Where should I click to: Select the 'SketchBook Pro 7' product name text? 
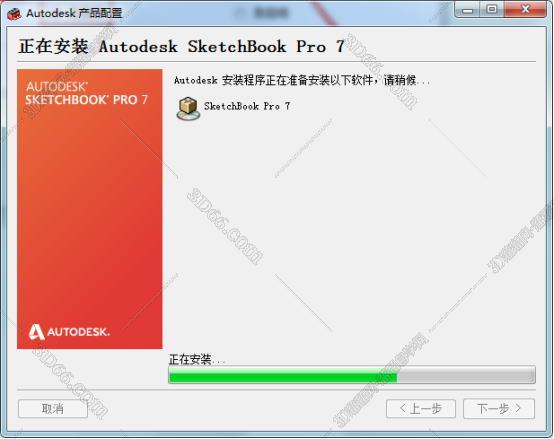pos(247,106)
